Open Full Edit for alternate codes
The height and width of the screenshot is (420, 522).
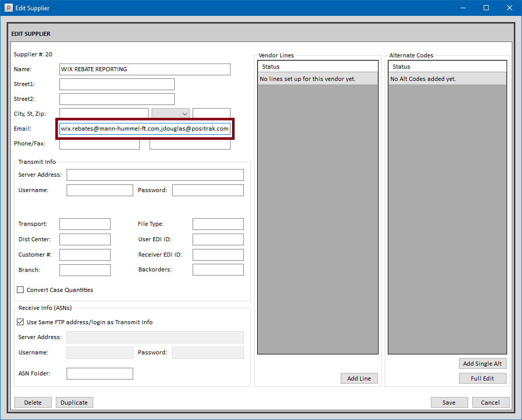(483, 379)
